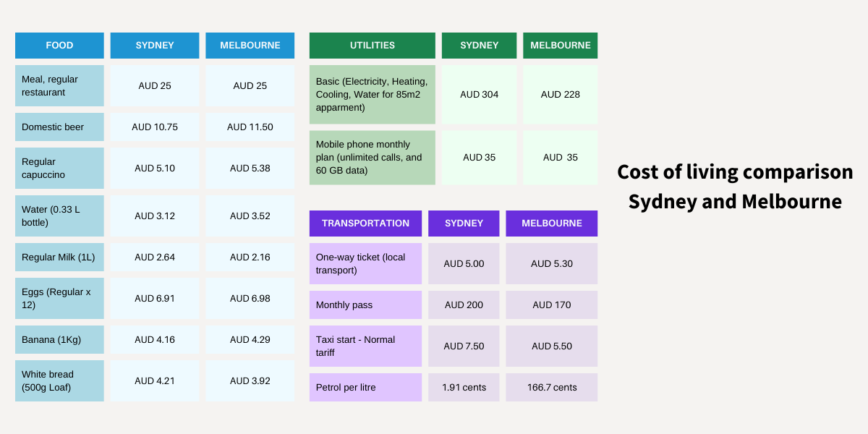Click the Sydney domestic beer price AUD 10.75
The image size is (868, 434).
155,127
